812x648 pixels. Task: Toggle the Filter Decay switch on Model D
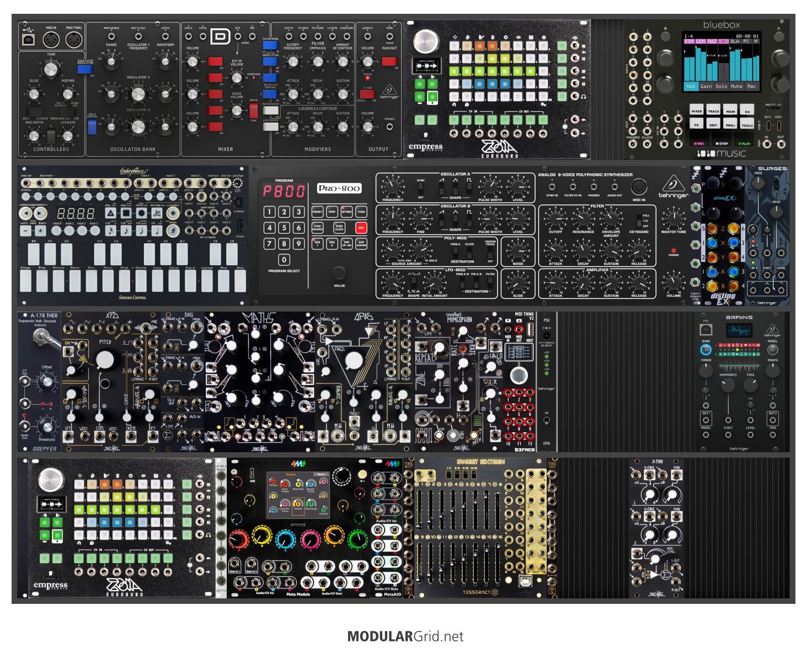pyautogui.click(x=270, y=110)
